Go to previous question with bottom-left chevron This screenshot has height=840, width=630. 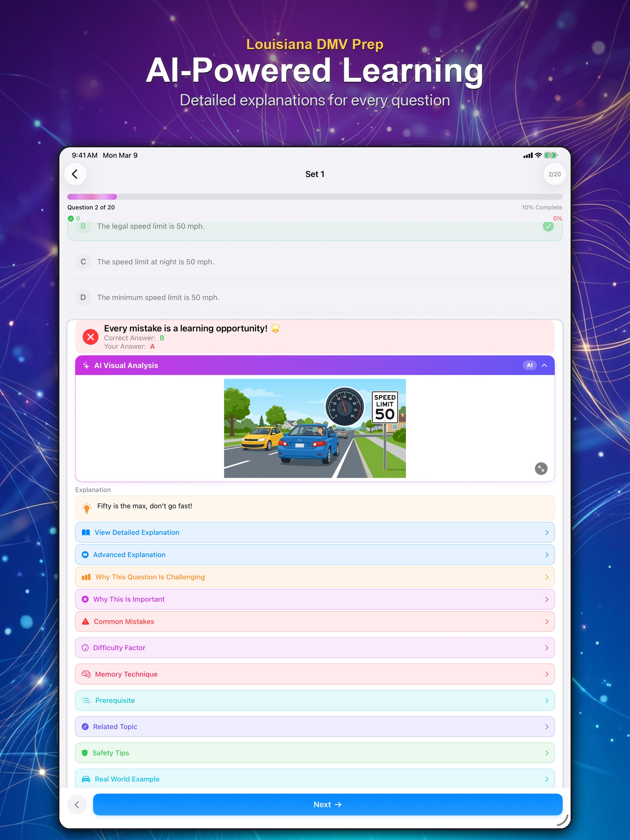pos(77,804)
